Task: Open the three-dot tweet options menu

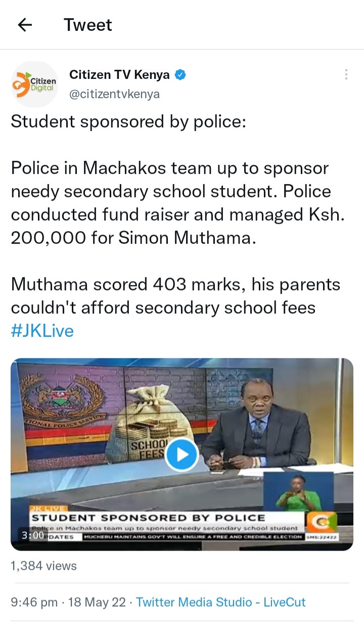Action: (346, 74)
